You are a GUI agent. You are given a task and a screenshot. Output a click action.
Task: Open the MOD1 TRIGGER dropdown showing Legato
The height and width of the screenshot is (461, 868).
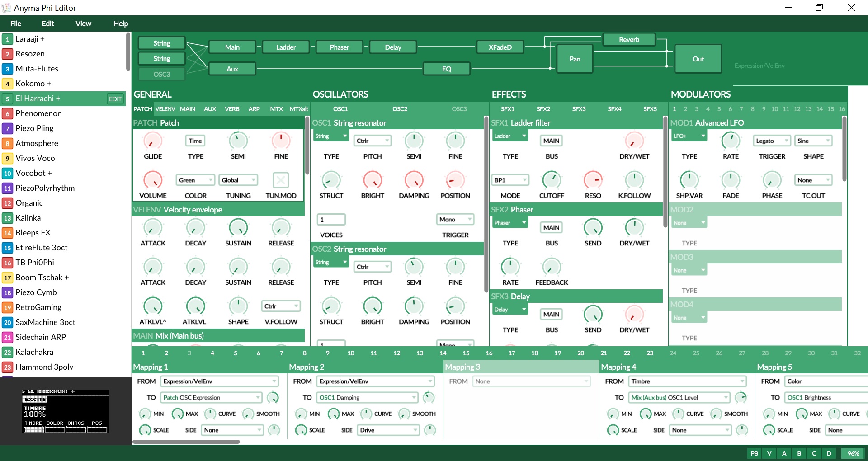click(x=772, y=141)
